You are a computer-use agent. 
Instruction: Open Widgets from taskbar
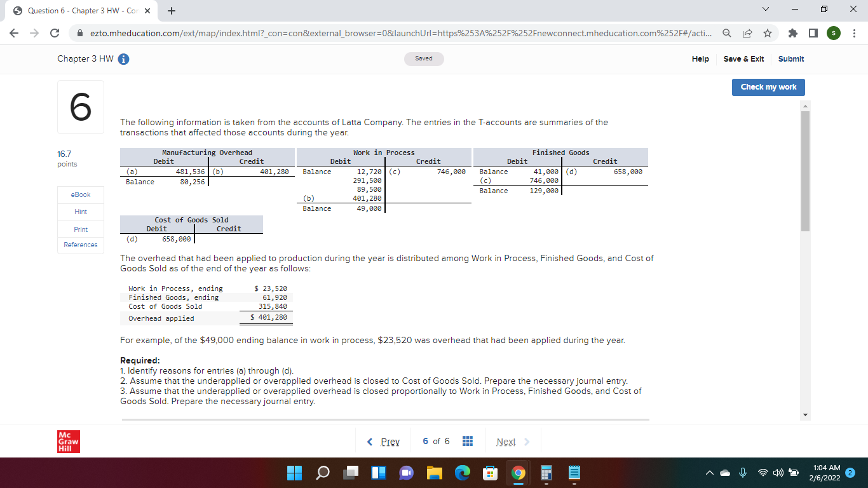click(x=379, y=473)
